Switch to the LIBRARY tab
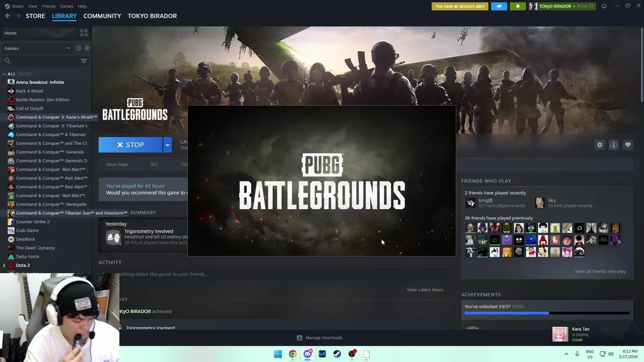Image resolution: width=644 pixels, height=362 pixels. (x=64, y=16)
